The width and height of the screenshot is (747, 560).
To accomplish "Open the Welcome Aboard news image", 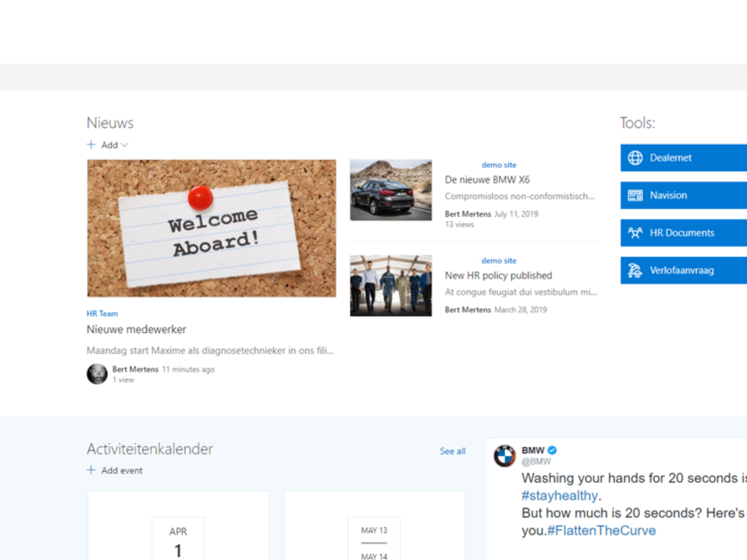I will click(x=212, y=228).
